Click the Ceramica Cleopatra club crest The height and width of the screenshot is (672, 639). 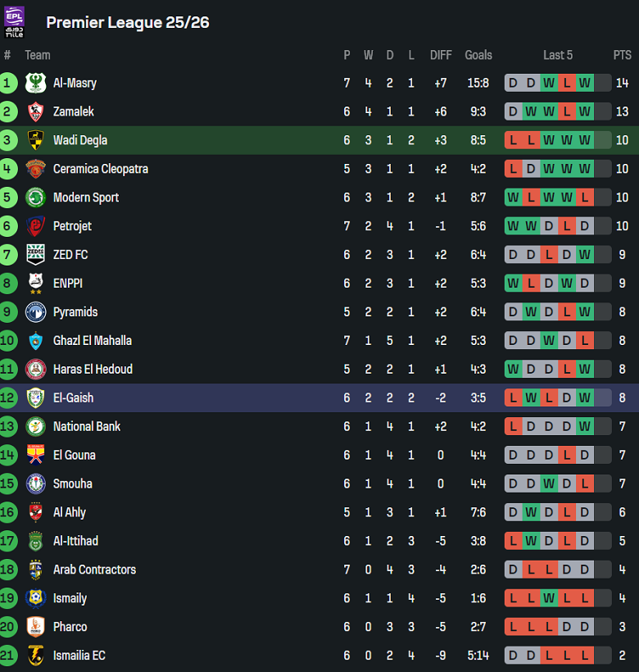point(35,169)
